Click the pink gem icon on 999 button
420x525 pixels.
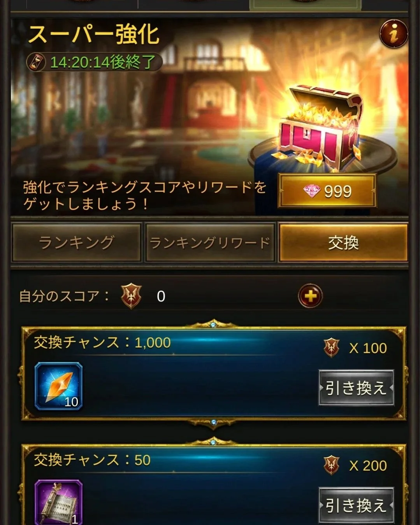(311, 190)
